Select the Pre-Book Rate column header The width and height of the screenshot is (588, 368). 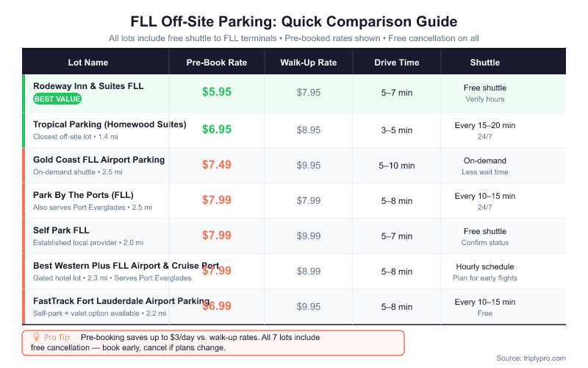(x=217, y=63)
